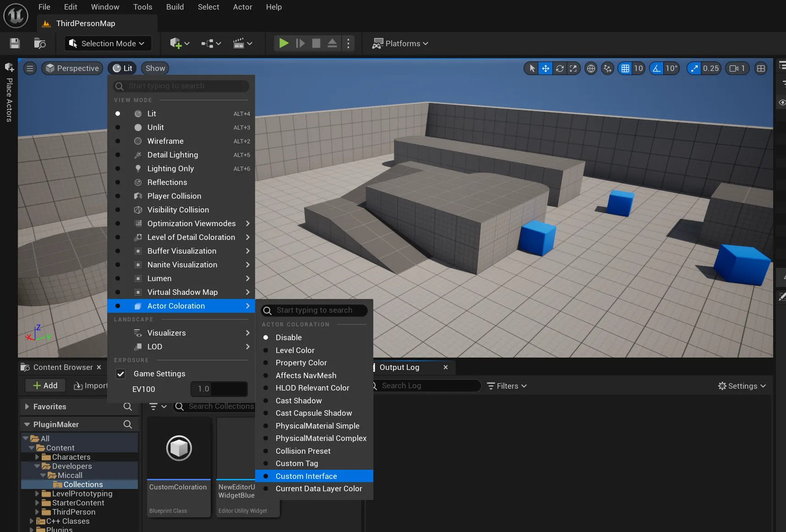Expand Optimization Viewmodes submenu
The image size is (786, 532).
(181, 223)
